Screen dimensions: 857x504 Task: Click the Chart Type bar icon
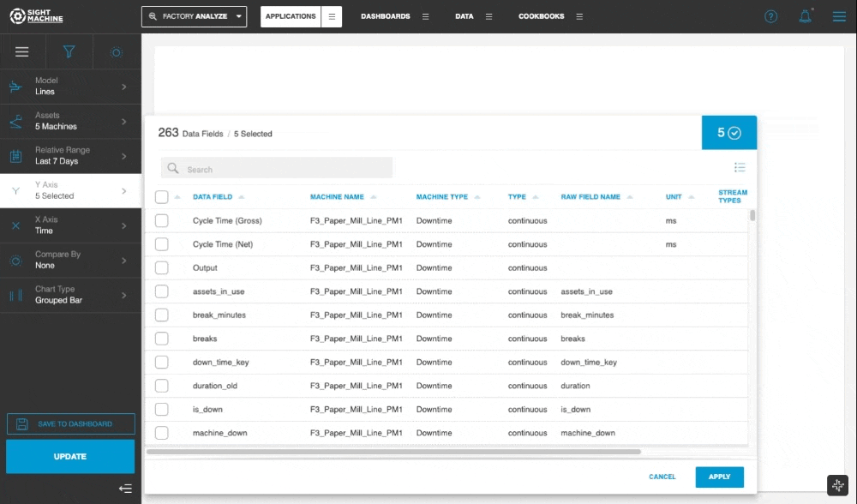pos(15,296)
